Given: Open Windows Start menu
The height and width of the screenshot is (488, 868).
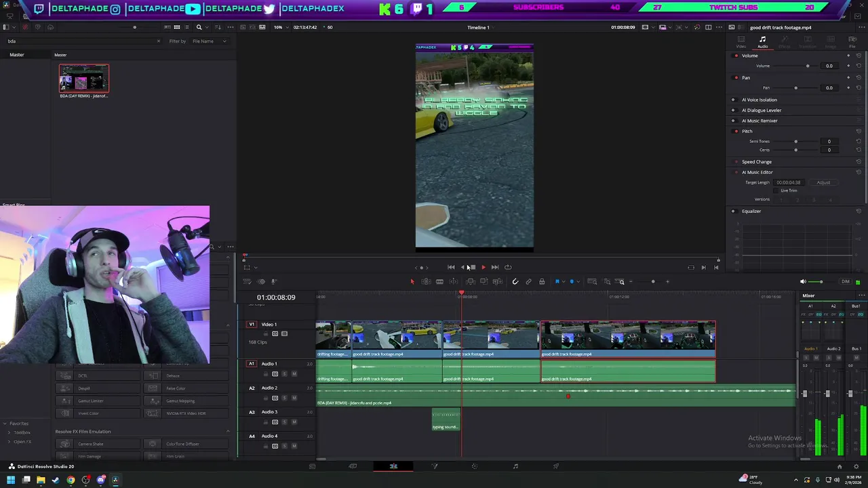Looking at the screenshot, I should [10, 481].
